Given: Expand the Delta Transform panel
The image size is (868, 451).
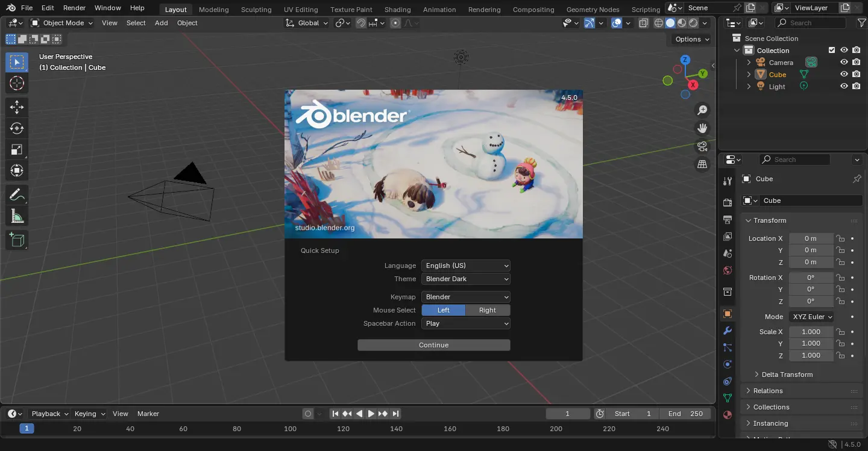Looking at the screenshot, I should pyautogui.click(x=787, y=375).
